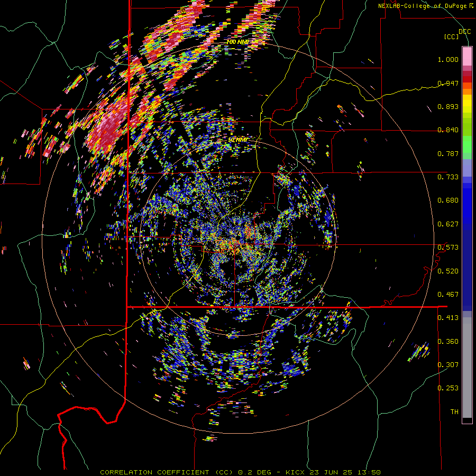Select the 0.947 scale value
The width and height of the screenshot is (476, 476).
pyautogui.click(x=448, y=83)
